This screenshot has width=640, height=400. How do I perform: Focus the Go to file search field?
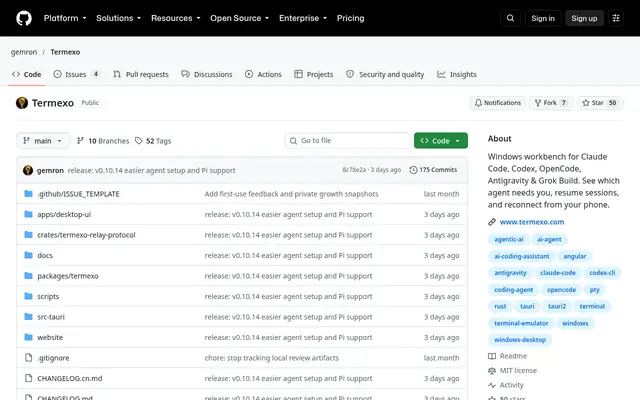coord(347,141)
